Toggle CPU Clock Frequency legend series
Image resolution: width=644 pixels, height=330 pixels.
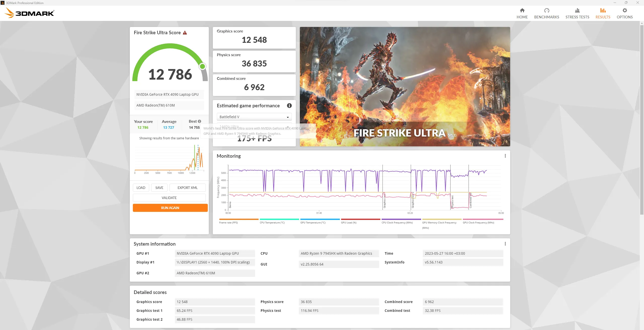point(401,221)
